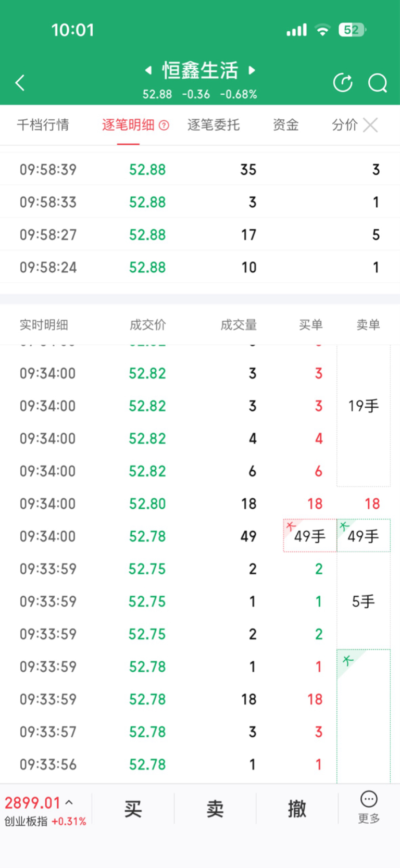The height and width of the screenshot is (868, 400).
Task: Tap the 5手 sell order label
Action: (364, 601)
